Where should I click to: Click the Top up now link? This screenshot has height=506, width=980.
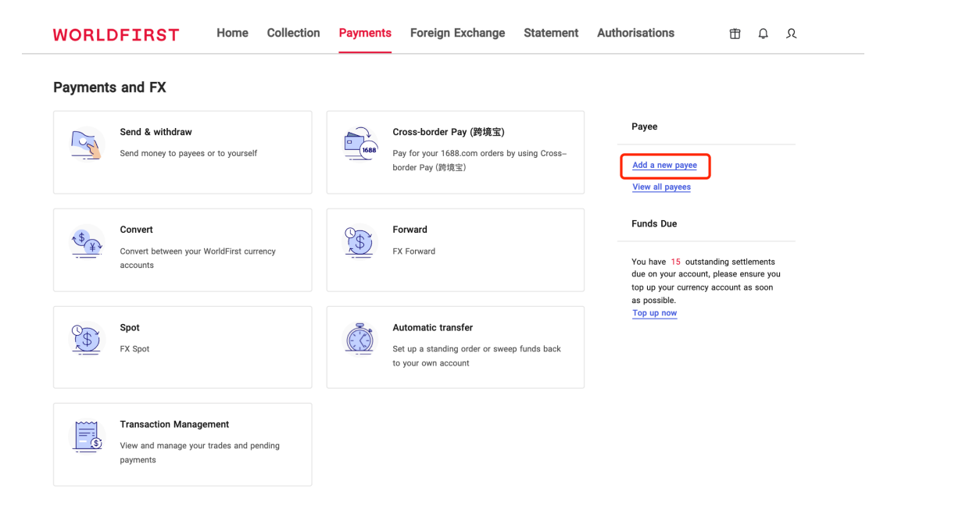pos(654,313)
